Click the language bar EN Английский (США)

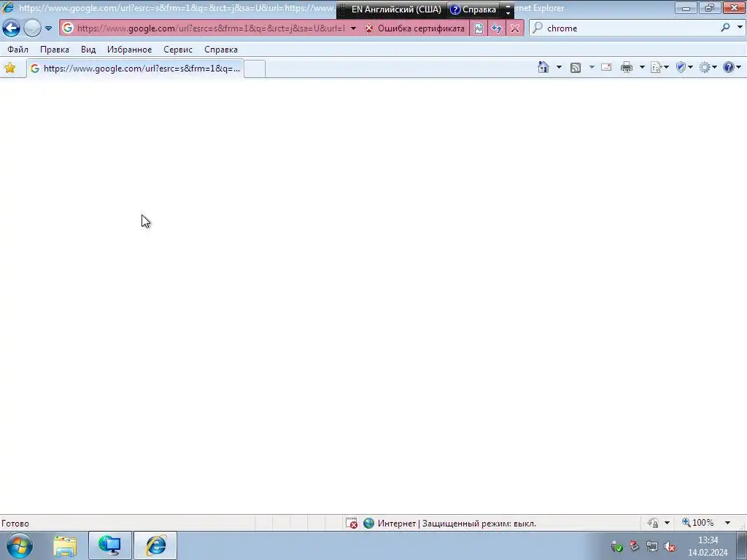coord(396,9)
